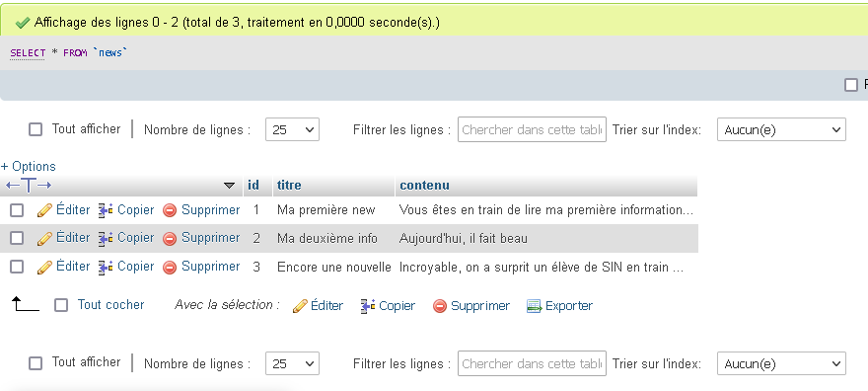Select the row checkbox for id 2
This screenshot has height=391, width=868.
(17, 238)
